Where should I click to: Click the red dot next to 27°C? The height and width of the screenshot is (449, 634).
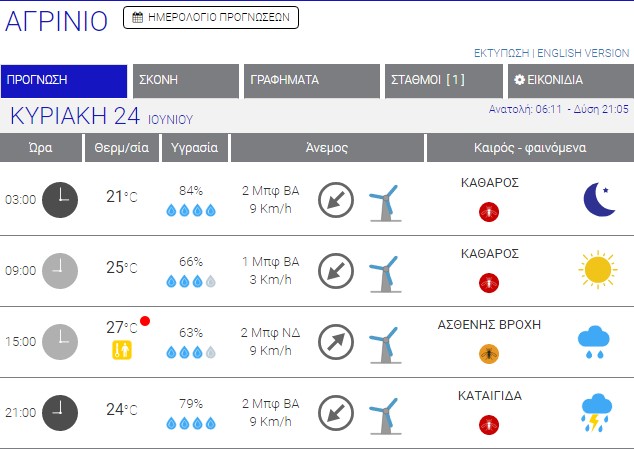coord(145,321)
